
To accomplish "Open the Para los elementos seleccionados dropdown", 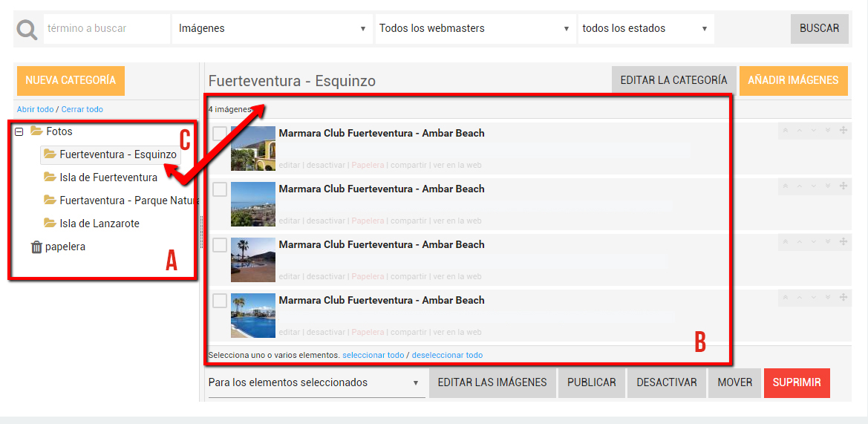I will [316, 382].
